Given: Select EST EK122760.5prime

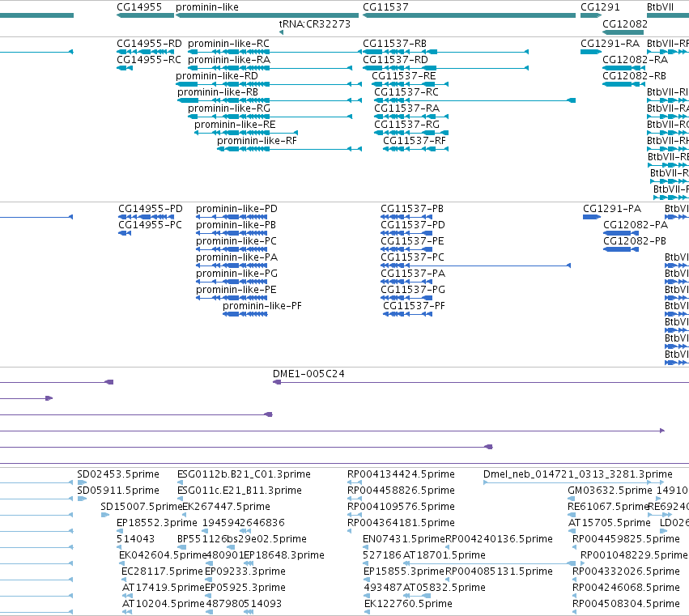Looking at the screenshot, I should pos(367,612).
